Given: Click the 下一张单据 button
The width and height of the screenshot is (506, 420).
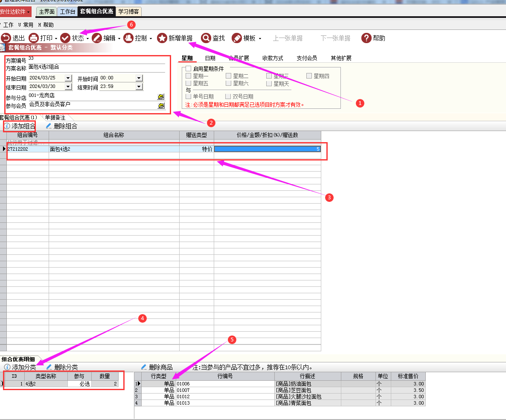Looking at the screenshot, I should [x=335, y=38].
